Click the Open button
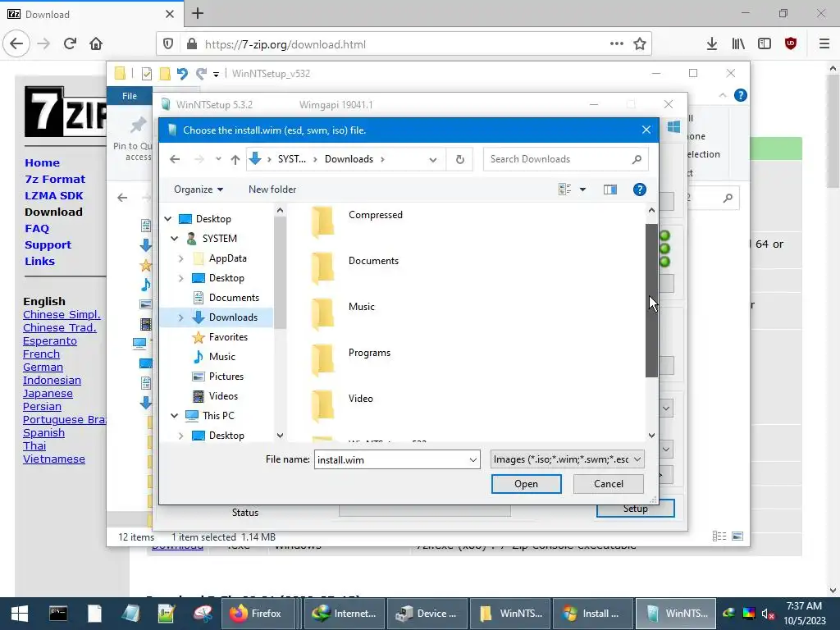 click(x=526, y=484)
